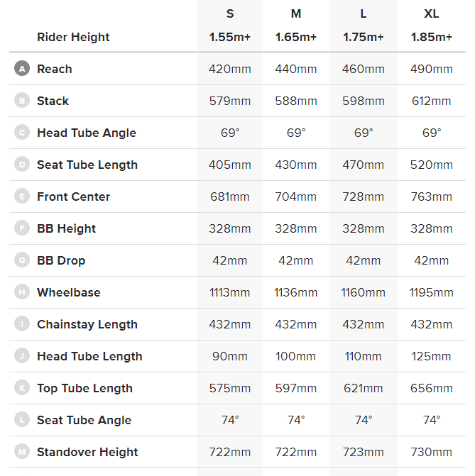Image resolution: width=475 pixels, height=476 pixels.
Task: Click the I icon for Chainstay Length
Action: [22, 324]
